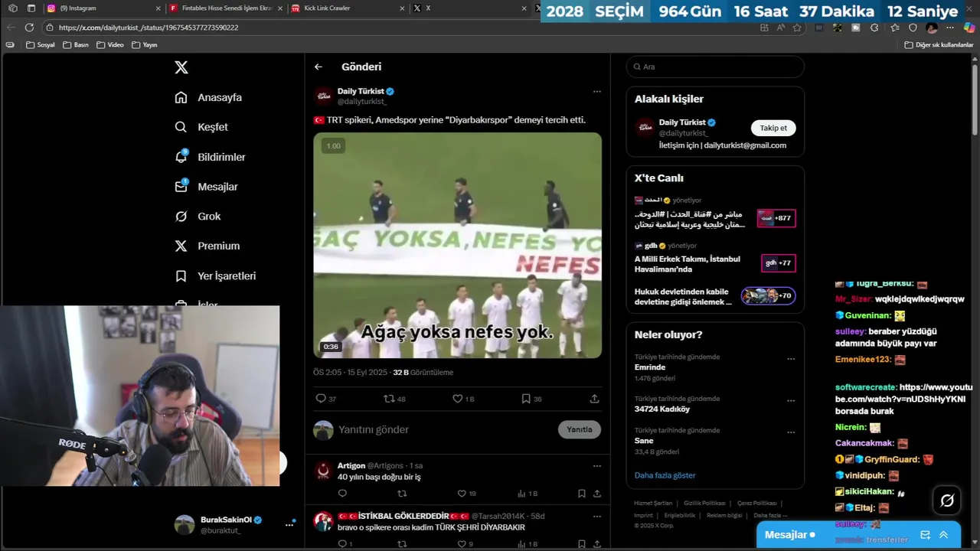Open the +70 live space
This screenshot has height=551, width=980.
point(768,295)
